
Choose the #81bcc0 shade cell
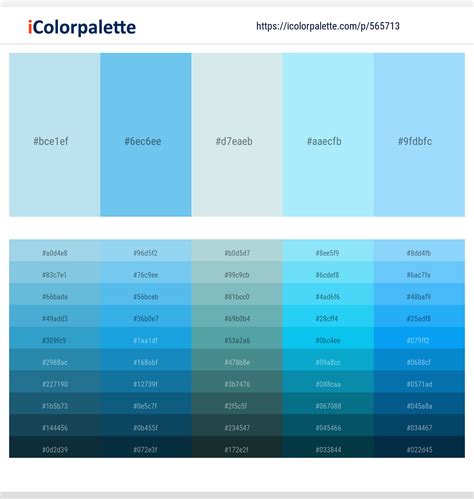237,294
